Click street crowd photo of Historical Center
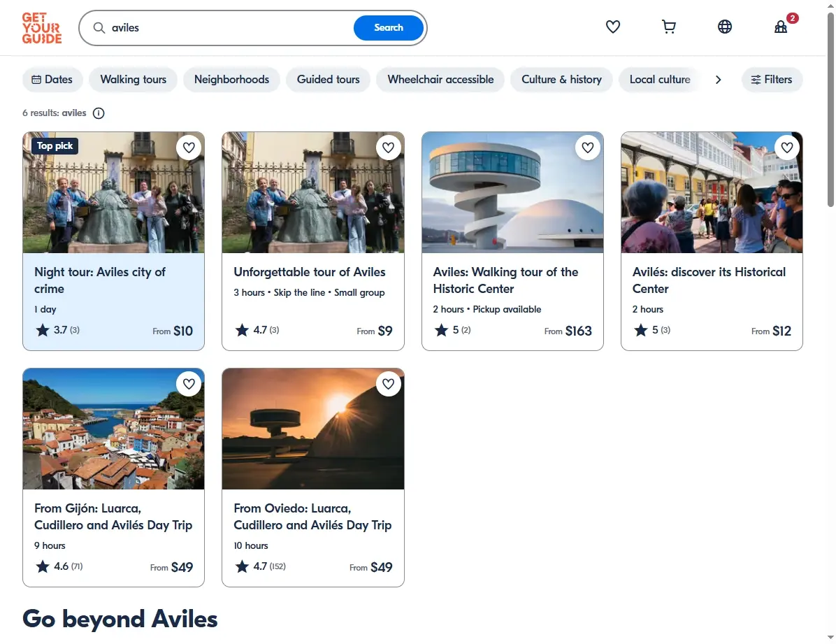The width and height of the screenshot is (836, 644). coord(712,192)
